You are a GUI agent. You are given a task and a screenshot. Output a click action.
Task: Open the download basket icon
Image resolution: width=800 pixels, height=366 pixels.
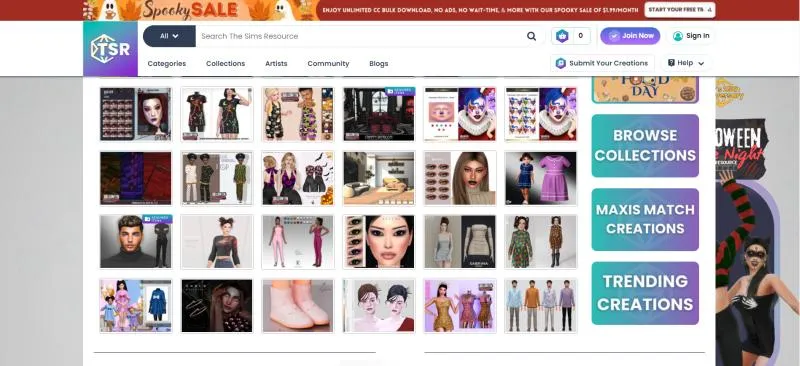(x=562, y=36)
